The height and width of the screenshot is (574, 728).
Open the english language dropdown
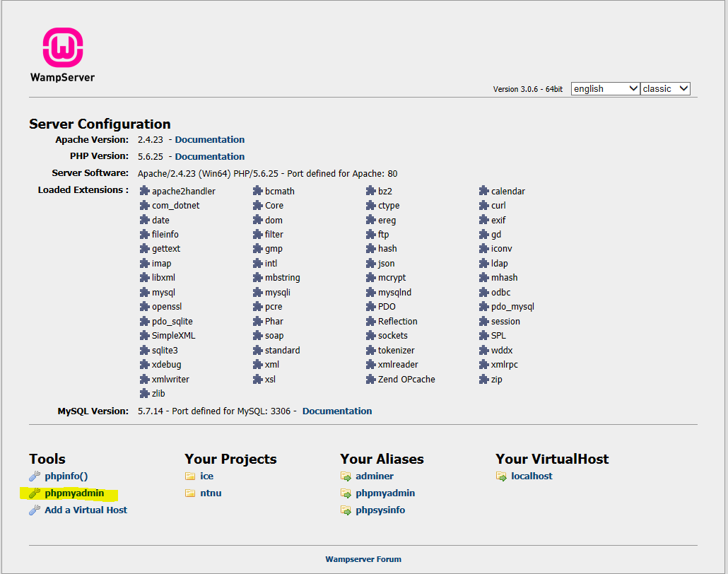pos(605,88)
